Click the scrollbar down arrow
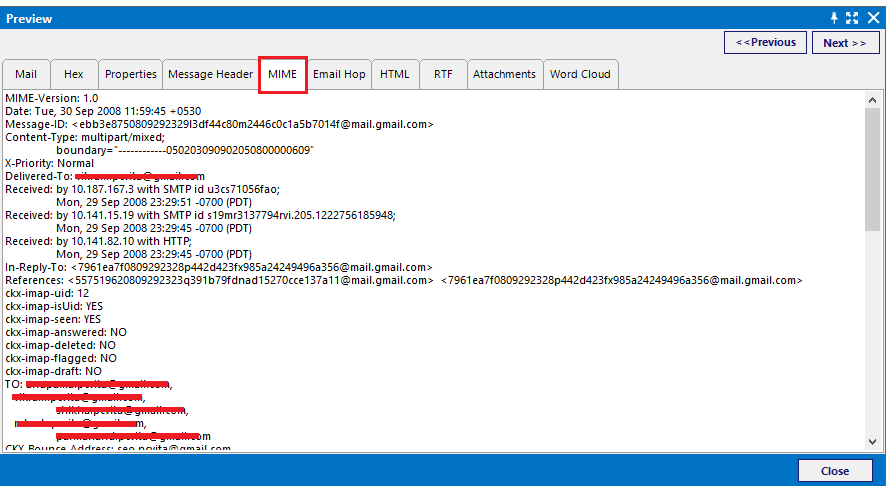886x486 pixels. pyautogui.click(x=872, y=442)
